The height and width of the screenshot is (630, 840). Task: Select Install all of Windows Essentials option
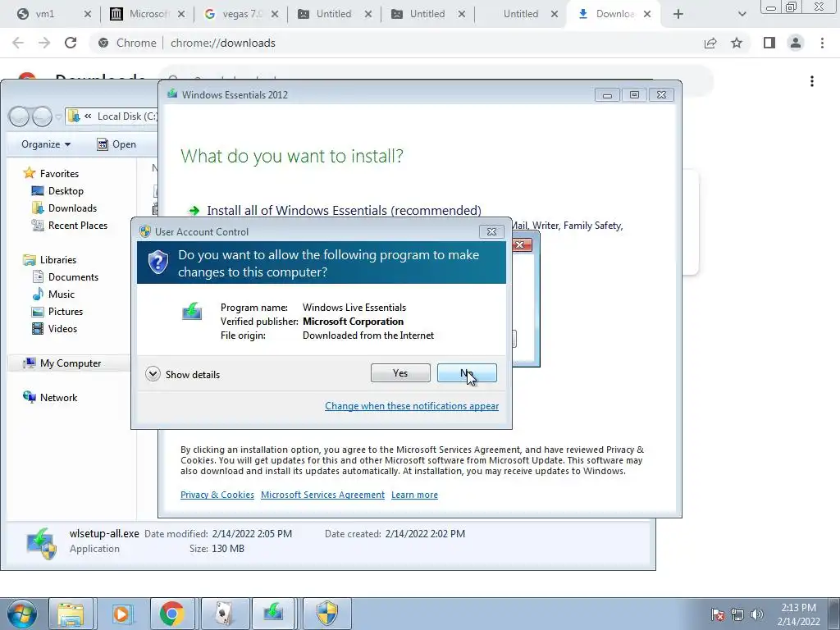coord(344,211)
